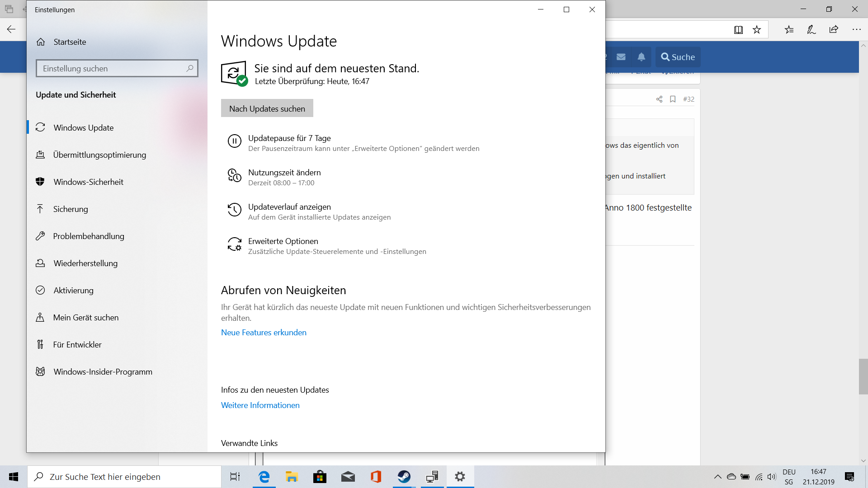
Task: Open the Steam taskbar icon
Action: (x=404, y=476)
